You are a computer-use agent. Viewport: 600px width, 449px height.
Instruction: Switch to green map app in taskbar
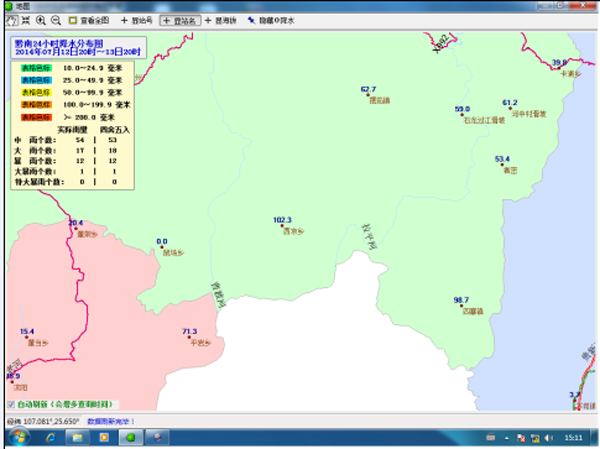pyautogui.click(x=131, y=438)
